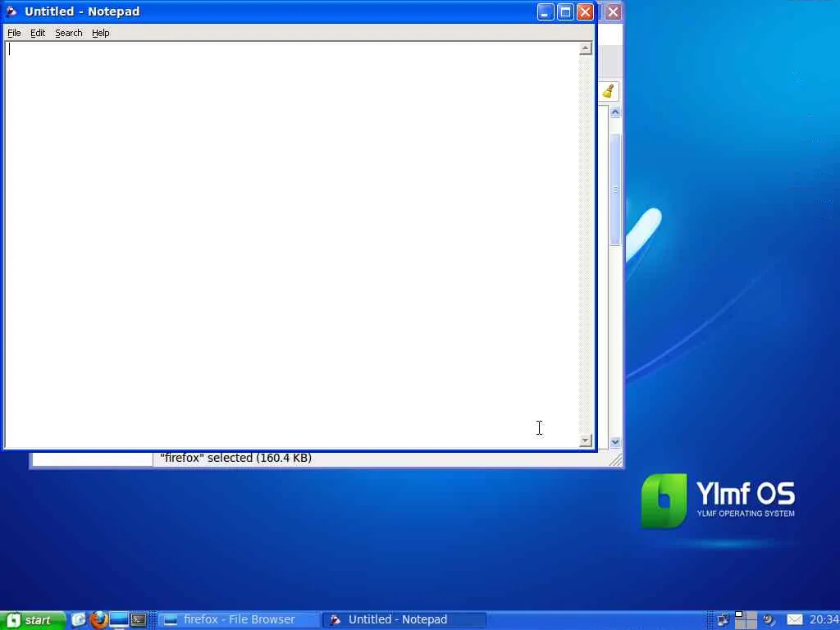Click Notepad's scroll down arrow
The width and height of the screenshot is (840, 630).
(585, 441)
